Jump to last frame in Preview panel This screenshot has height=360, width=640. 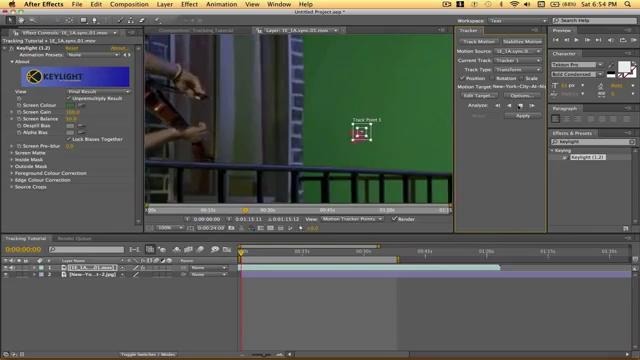[598, 40]
